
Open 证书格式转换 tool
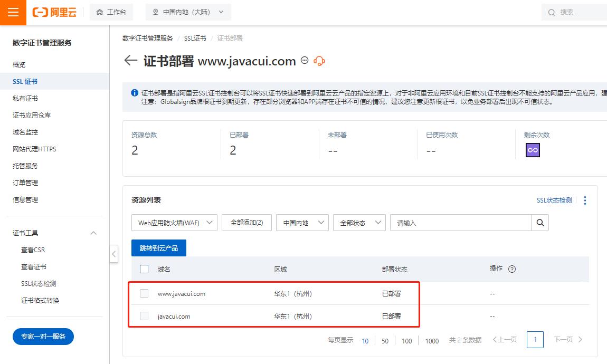(x=40, y=301)
